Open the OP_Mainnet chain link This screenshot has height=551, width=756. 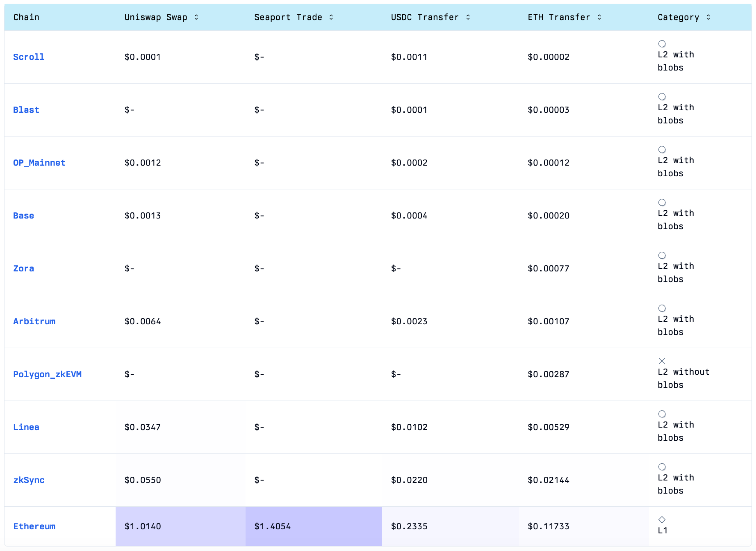(39, 163)
